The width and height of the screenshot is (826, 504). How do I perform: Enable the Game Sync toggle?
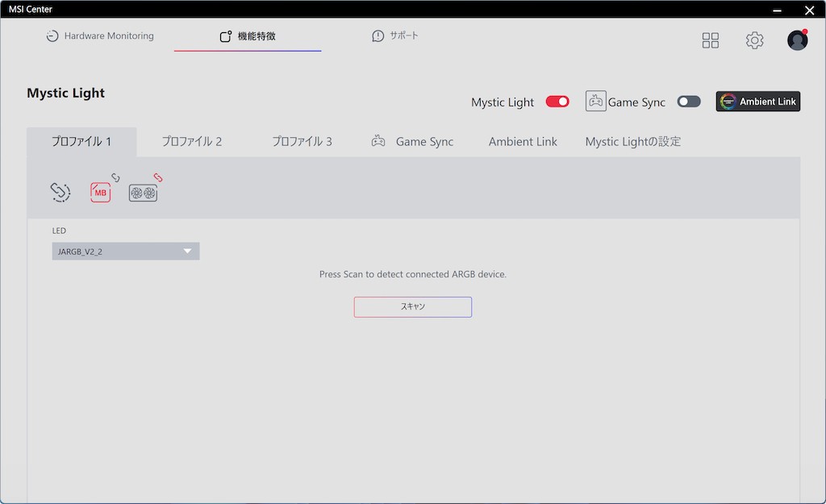point(689,102)
